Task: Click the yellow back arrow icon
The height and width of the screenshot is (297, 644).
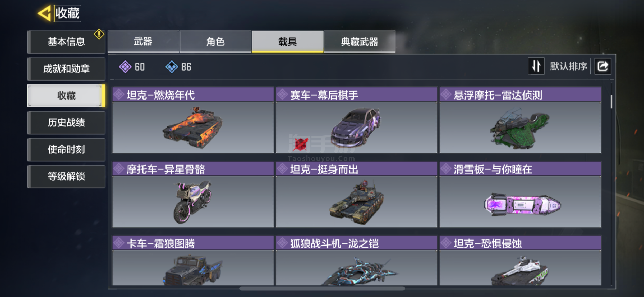Action: pyautogui.click(x=44, y=13)
